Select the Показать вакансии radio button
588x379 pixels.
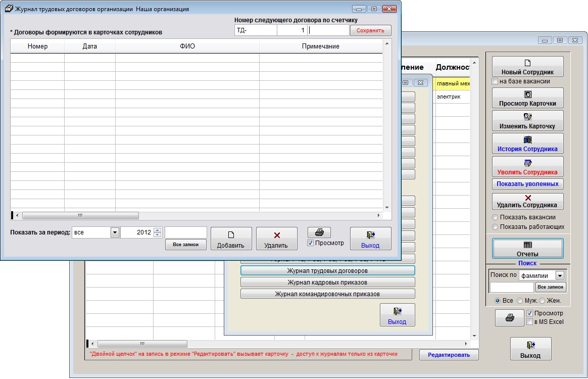tap(495, 217)
